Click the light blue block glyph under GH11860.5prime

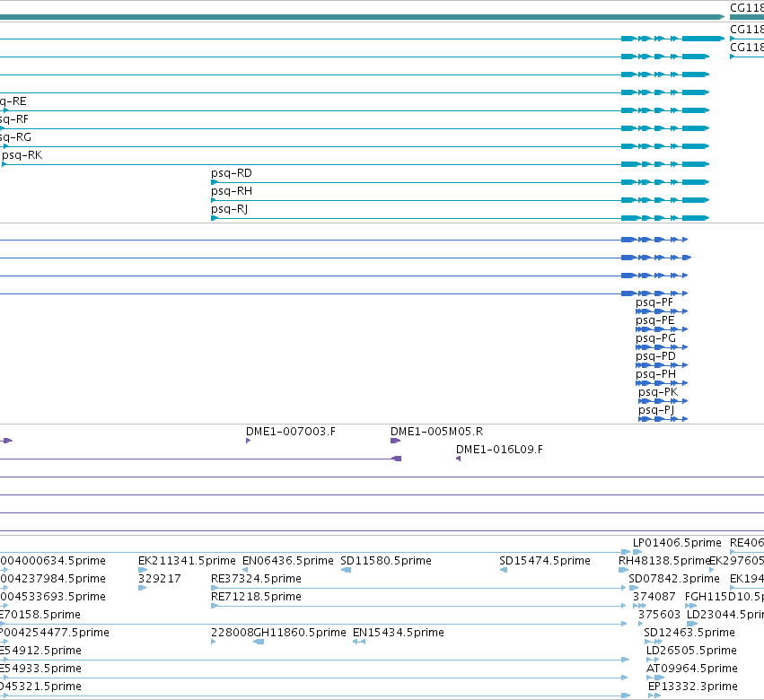coord(259,642)
